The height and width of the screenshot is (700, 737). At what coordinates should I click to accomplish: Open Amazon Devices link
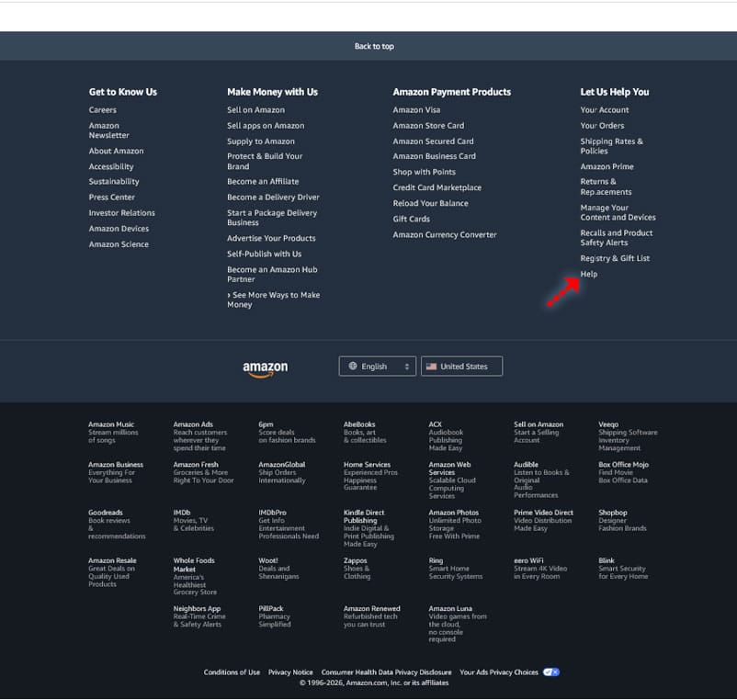(x=119, y=229)
